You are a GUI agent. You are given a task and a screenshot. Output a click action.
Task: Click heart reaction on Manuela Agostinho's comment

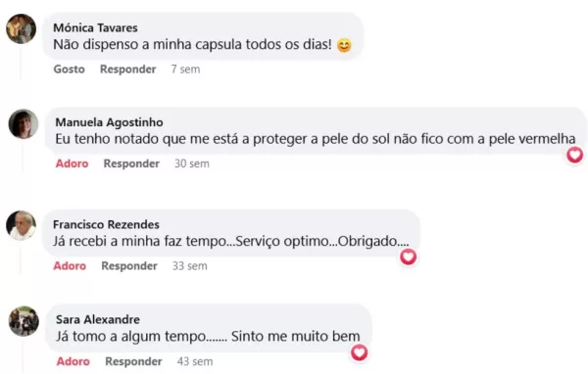click(574, 155)
